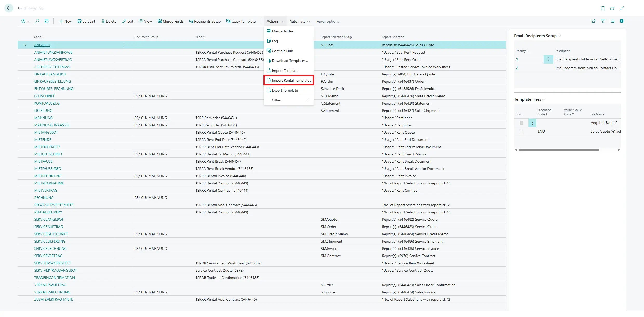Sort by the Code column header
644x317 pixels.
39,37
